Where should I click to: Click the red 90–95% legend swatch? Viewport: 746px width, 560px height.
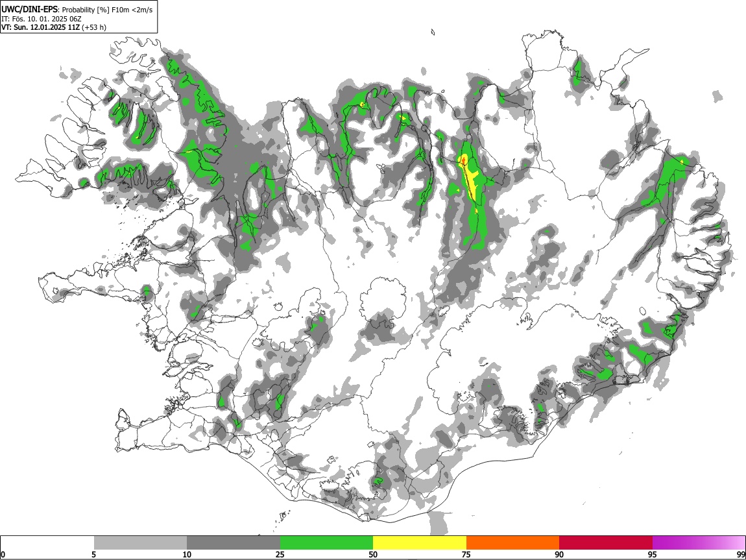[606, 542]
